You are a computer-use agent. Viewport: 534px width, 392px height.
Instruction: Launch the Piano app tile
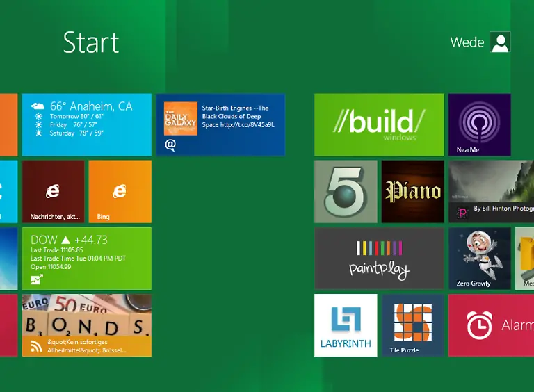(413, 192)
